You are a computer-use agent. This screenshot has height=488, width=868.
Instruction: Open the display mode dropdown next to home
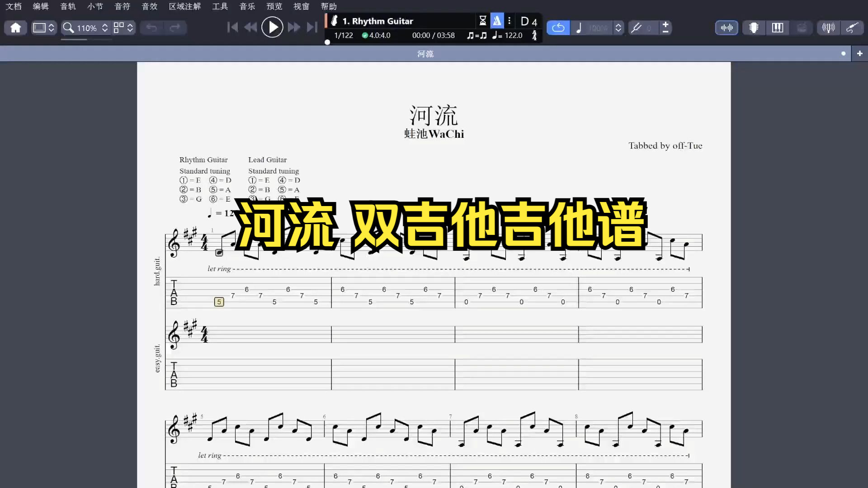point(44,28)
